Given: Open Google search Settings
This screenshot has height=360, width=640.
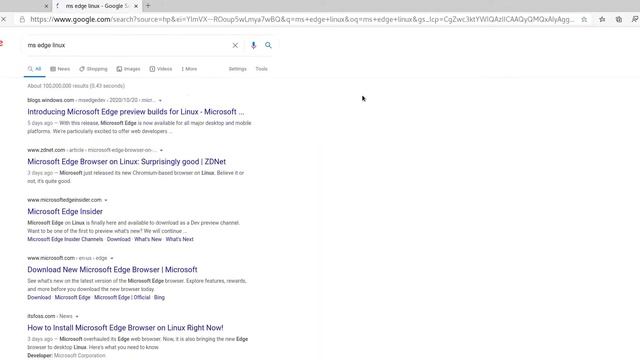Looking at the screenshot, I should coord(238,69).
